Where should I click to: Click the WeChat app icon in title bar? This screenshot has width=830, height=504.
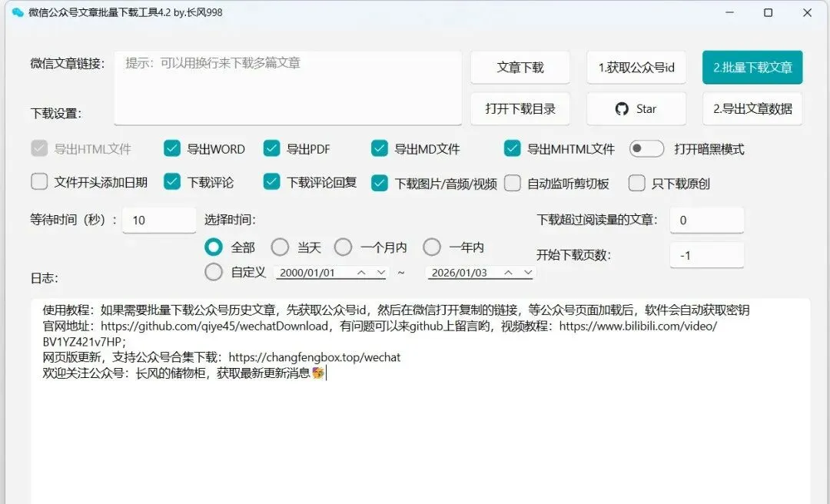18,12
